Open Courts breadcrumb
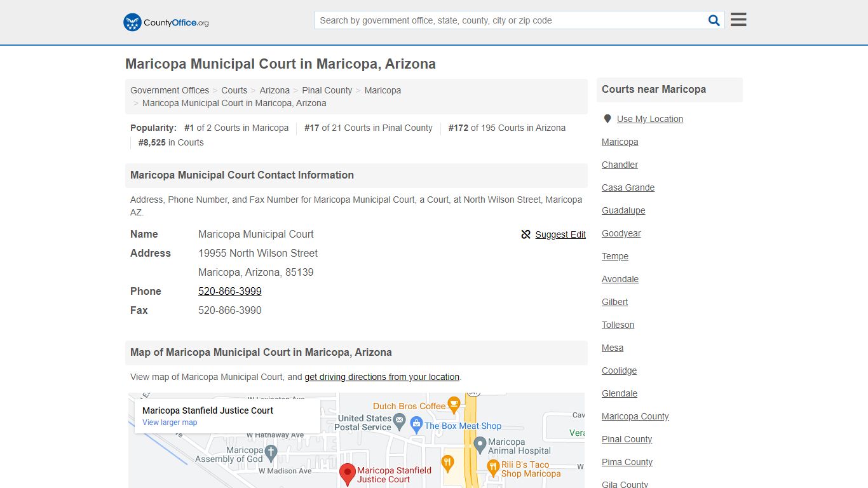Screen dimensions: 868x488 pyautogui.click(x=234, y=90)
